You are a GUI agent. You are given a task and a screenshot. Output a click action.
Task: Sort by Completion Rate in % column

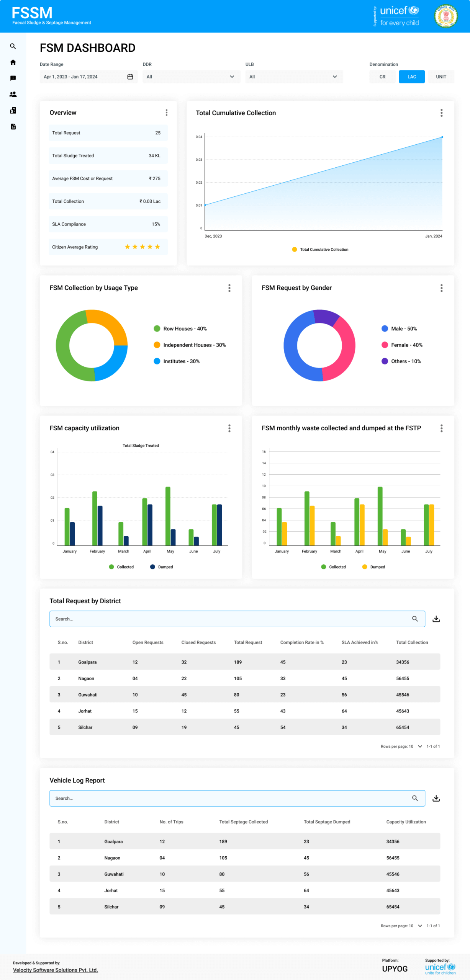(x=302, y=643)
